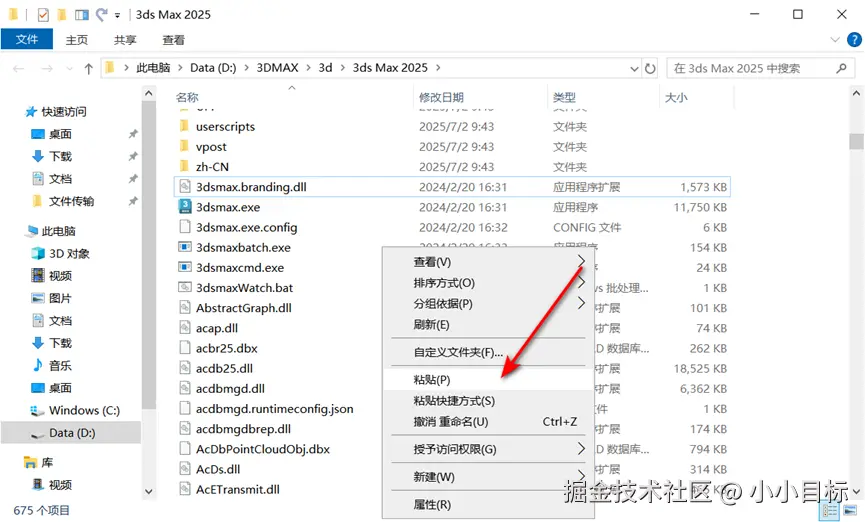Expand the 分组依据(P) submenu arrow

581,303
